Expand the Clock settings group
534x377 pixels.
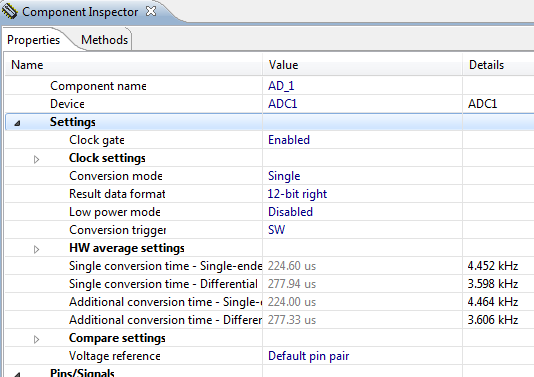36,159
